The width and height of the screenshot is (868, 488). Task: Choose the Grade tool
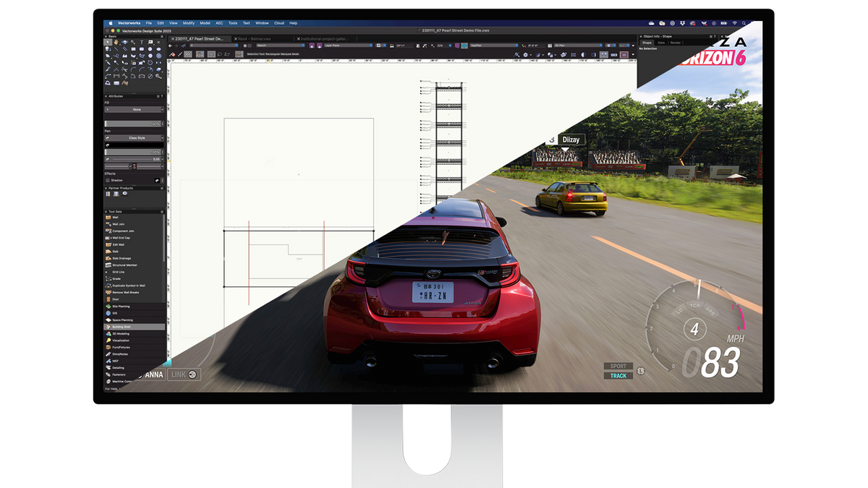[133, 278]
